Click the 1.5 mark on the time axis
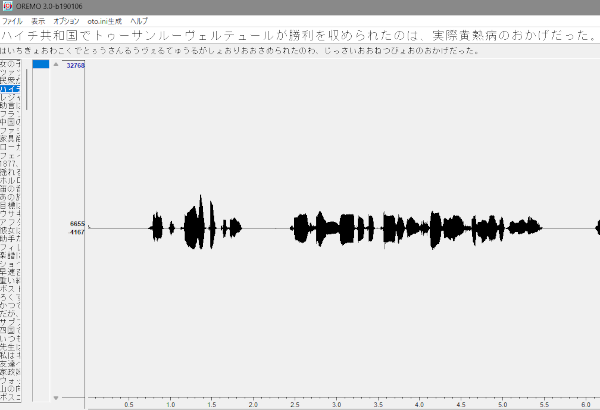Image resolution: width=600 pixels, height=410 pixels. [212, 405]
